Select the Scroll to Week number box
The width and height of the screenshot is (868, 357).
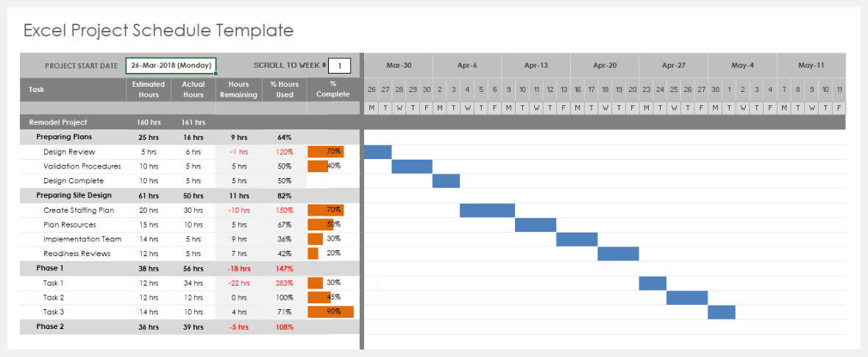340,66
